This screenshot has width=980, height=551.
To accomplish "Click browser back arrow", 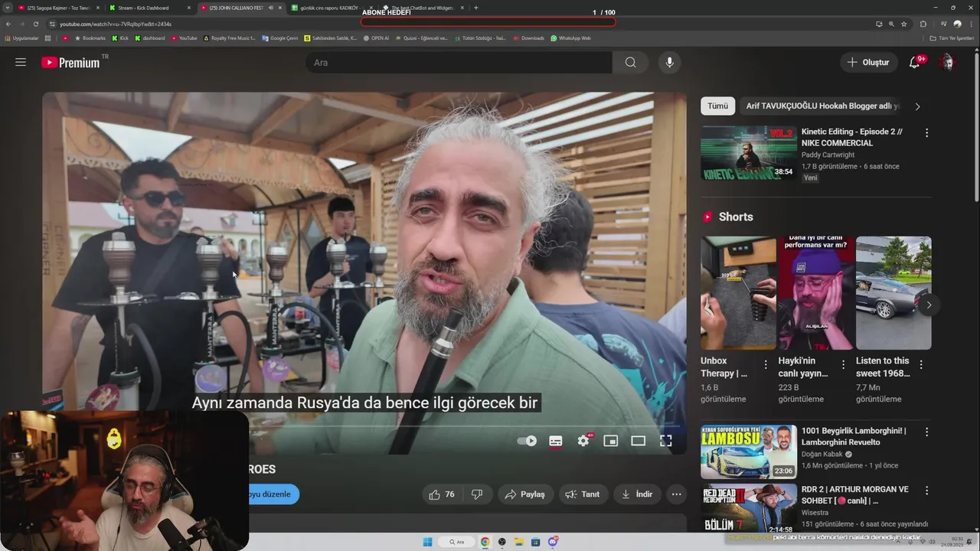I will coord(8,24).
